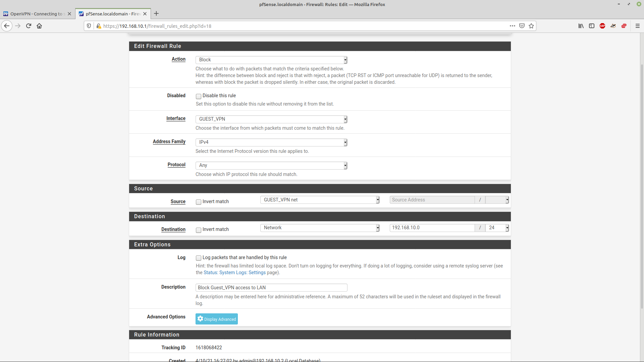
Task: Check Invert match for Destination
Action: pyautogui.click(x=199, y=230)
